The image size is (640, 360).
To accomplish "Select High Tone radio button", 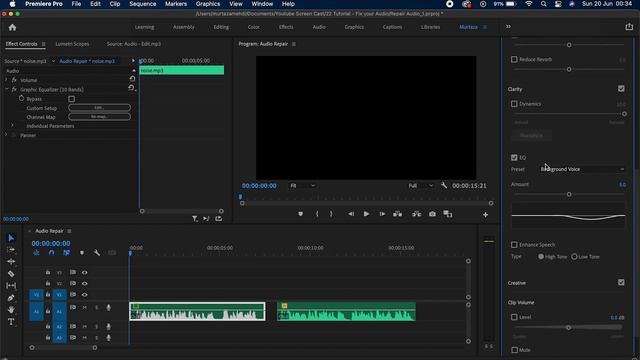I will [541, 257].
